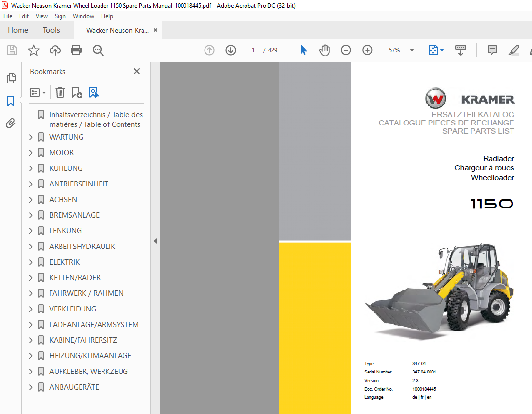The height and width of the screenshot is (414, 532).
Task: Activate the selection arrow tool
Action: pyautogui.click(x=303, y=51)
